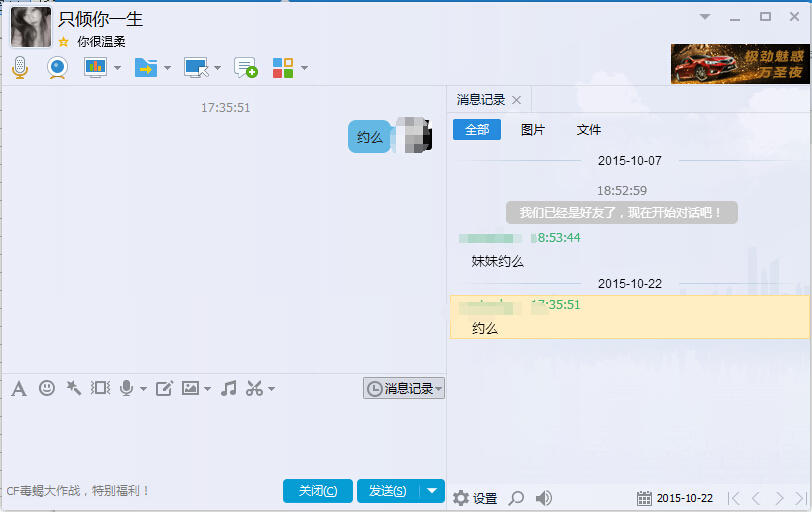Go to first page of message history
Screen dimensions: 812x512
(x=734, y=498)
